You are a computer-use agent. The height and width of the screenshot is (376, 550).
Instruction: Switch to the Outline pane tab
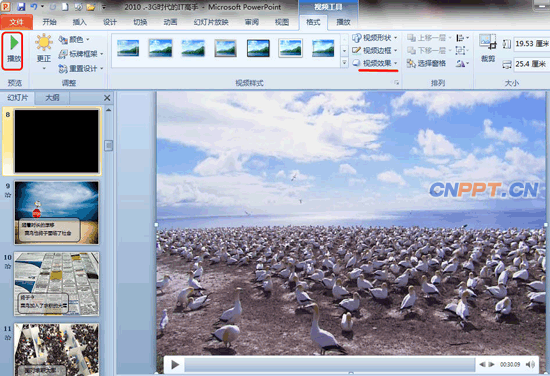(52, 98)
